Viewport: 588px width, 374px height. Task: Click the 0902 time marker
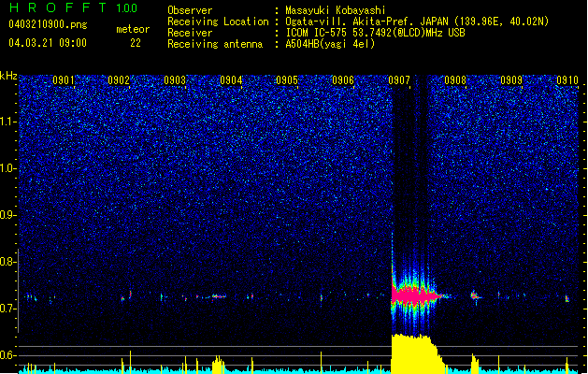click(x=119, y=80)
